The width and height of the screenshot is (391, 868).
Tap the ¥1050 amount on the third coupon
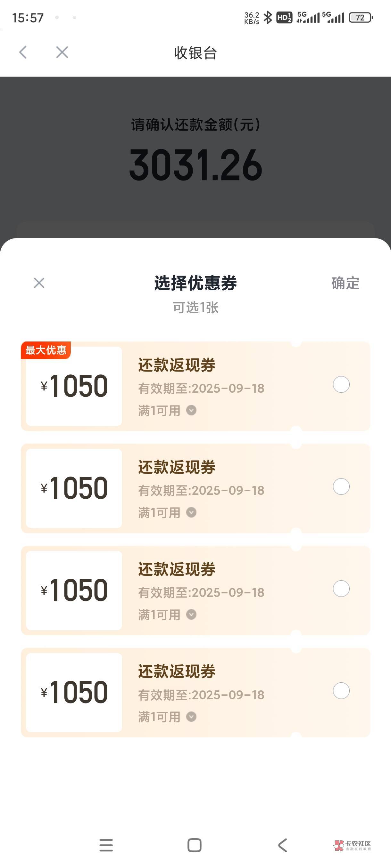tap(74, 590)
